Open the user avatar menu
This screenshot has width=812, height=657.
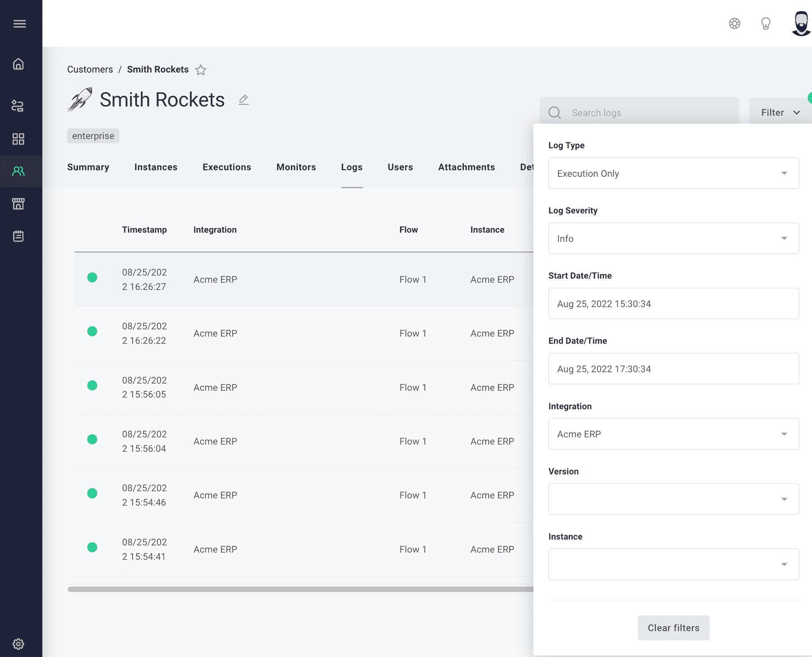tap(801, 23)
